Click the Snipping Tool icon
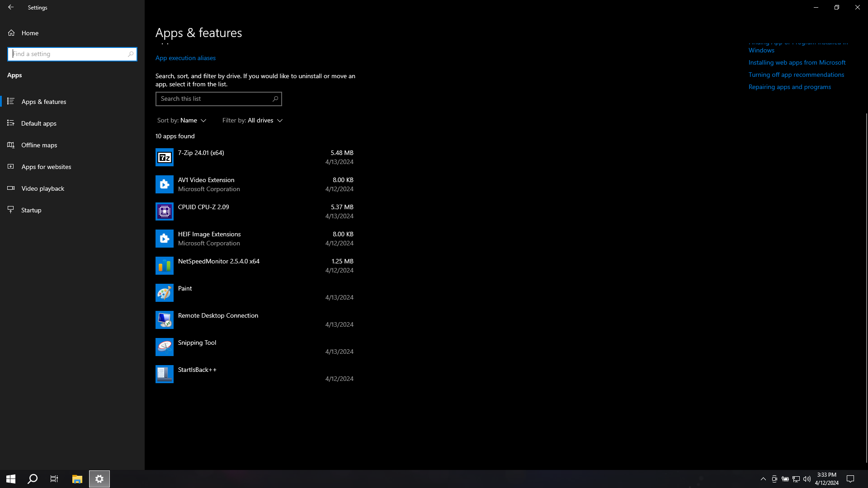 tap(164, 347)
